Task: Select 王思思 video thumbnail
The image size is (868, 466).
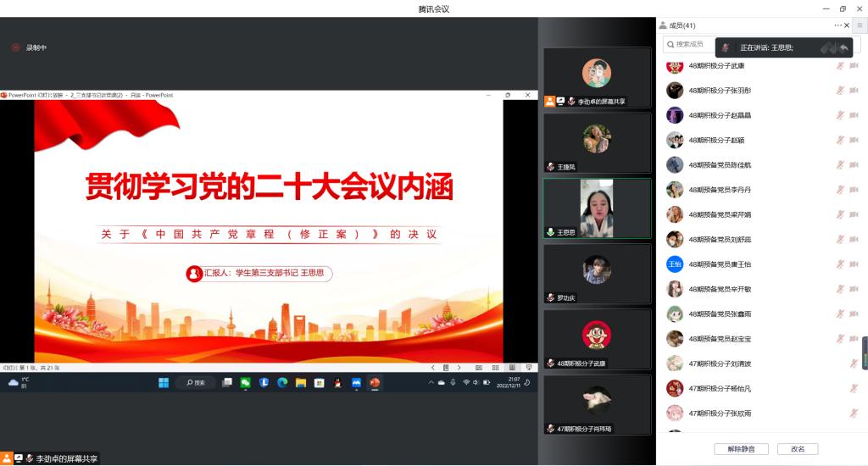Action: click(597, 208)
